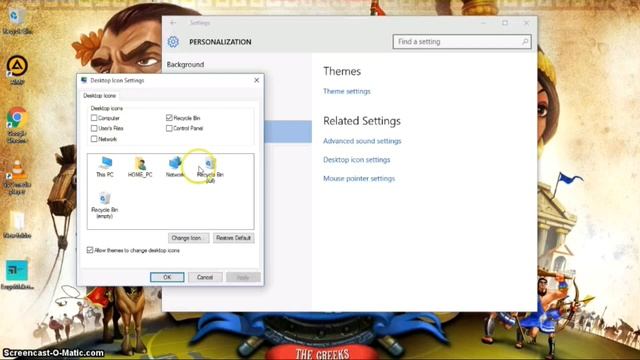Open Recycle Bin on the desktop
The height and width of the screenshot is (360, 640).
coord(17,21)
